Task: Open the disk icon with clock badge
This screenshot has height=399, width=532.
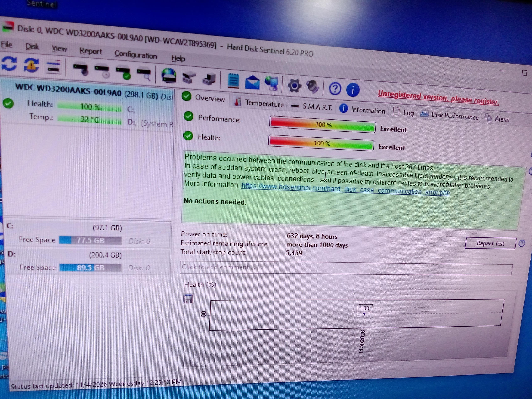Action: click(x=102, y=72)
